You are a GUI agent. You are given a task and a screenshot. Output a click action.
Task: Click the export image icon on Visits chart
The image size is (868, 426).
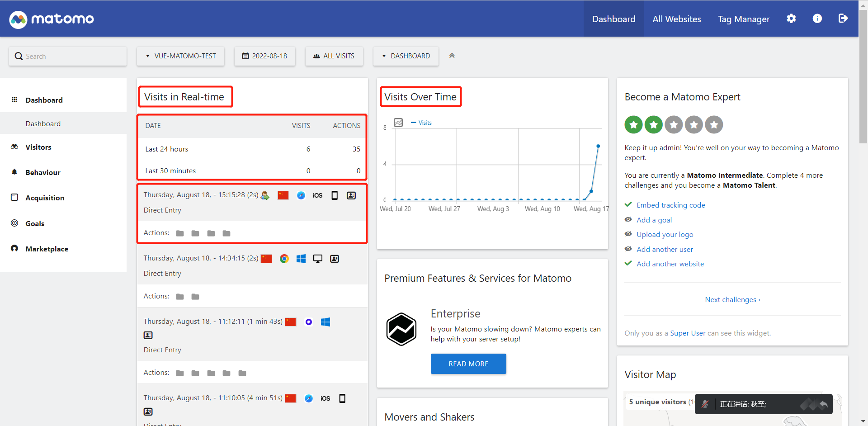pos(398,123)
